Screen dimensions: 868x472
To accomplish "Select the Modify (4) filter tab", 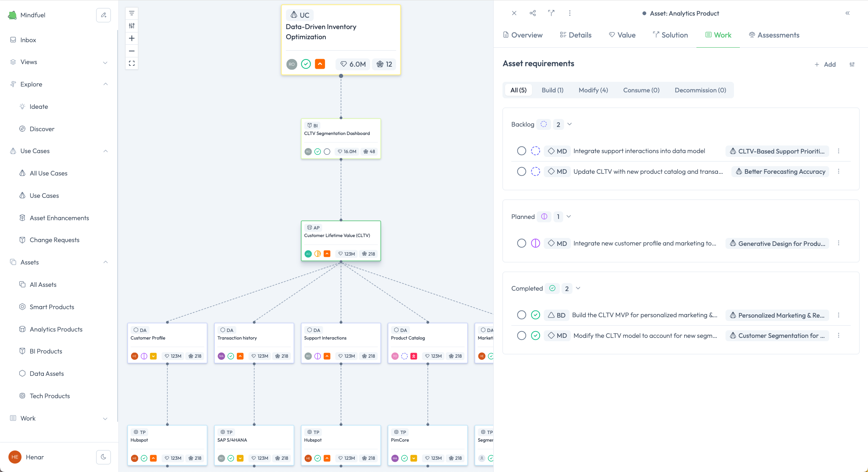I will [x=593, y=90].
